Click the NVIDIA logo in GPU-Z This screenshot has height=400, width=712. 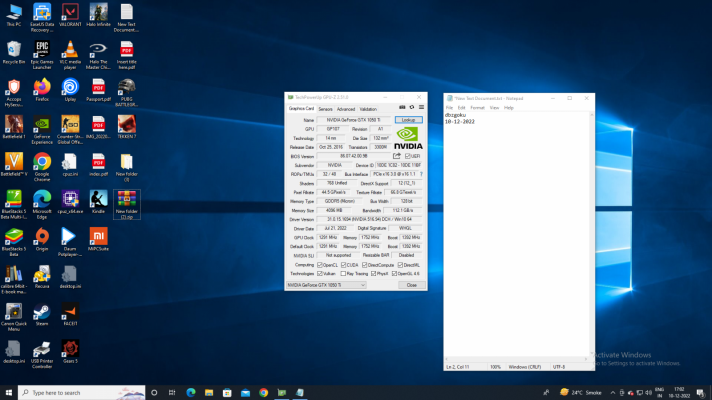click(x=408, y=138)
